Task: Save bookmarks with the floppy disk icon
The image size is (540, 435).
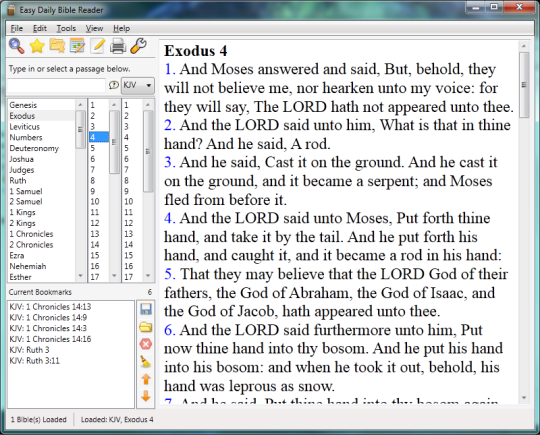Action: (146, 309)
